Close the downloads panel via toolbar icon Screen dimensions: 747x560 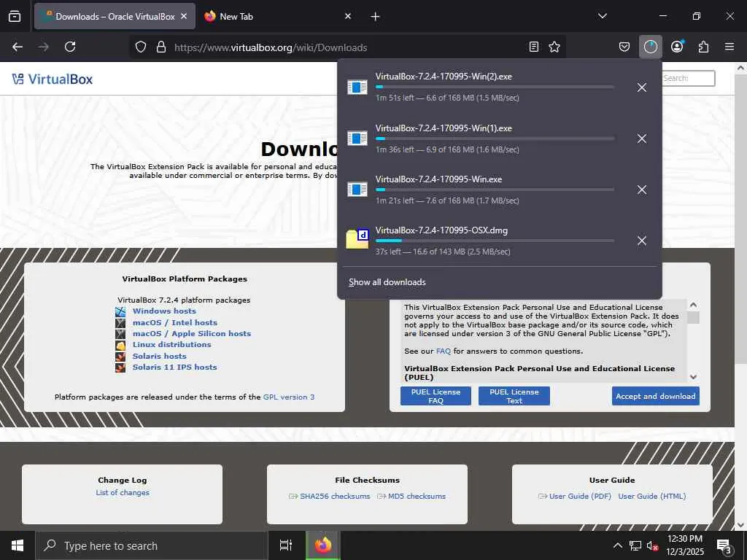coord(650,47)
